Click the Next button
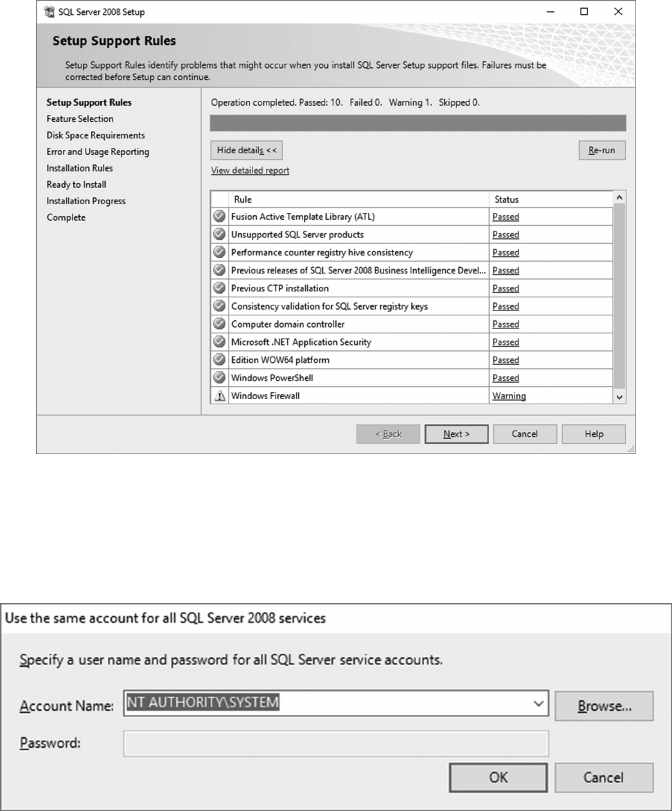The height and width of the screenshot is (811, 672). click(x=456, y=434)
